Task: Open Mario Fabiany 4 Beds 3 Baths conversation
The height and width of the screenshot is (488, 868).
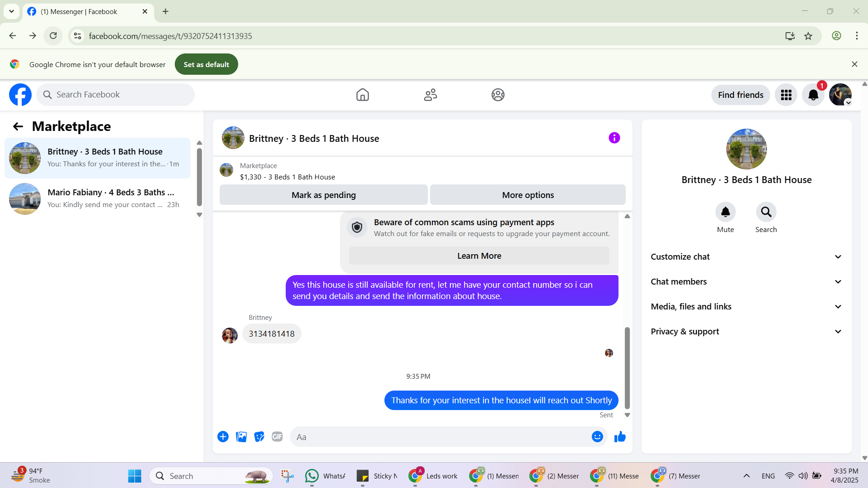Action: click(x=97, y=199)
